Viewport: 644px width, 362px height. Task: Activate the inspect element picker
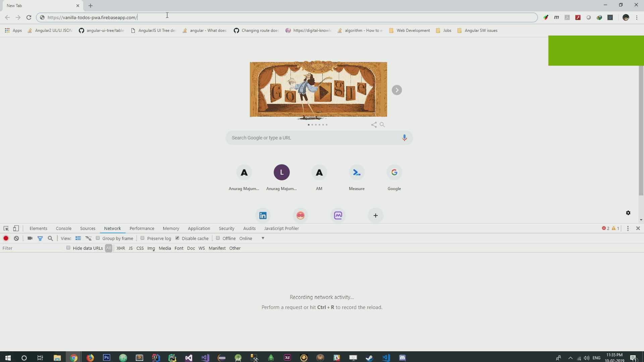click(6, 228)
